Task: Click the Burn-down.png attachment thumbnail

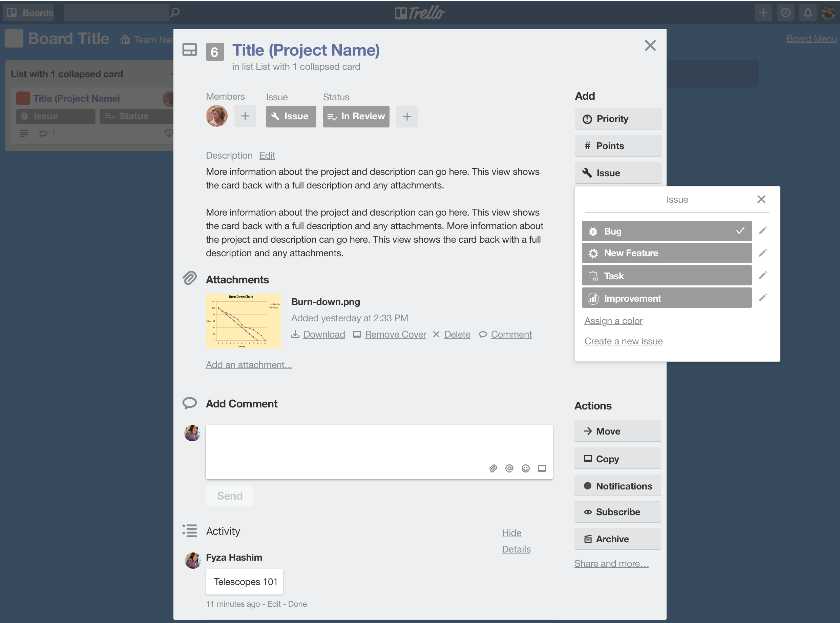Action: click(x=244, y=321)
